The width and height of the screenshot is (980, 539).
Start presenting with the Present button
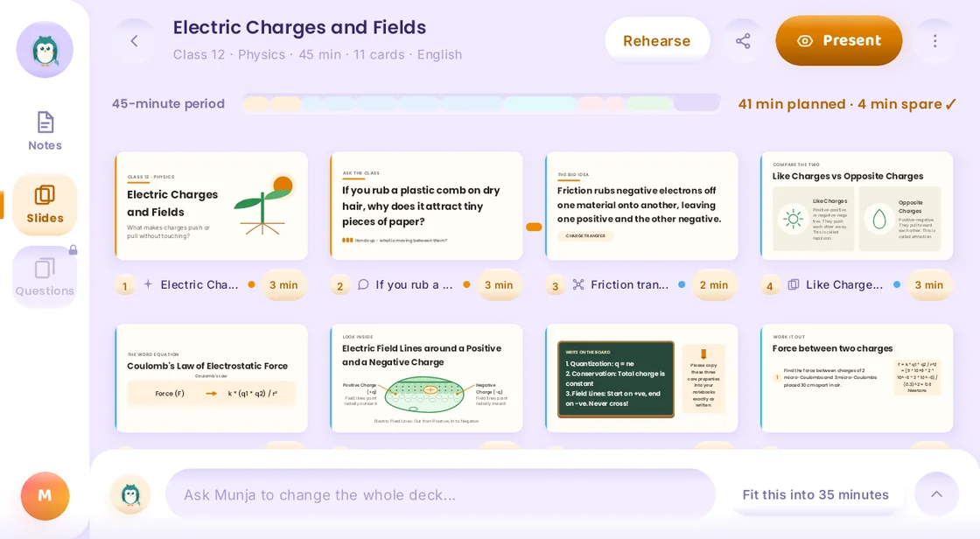(839, 40)
